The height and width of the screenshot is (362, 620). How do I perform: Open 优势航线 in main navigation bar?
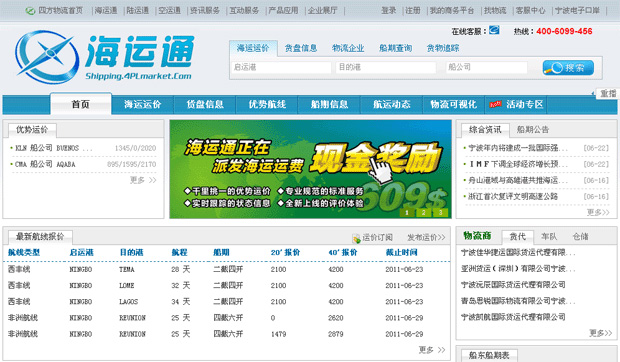tap(267, 105)
